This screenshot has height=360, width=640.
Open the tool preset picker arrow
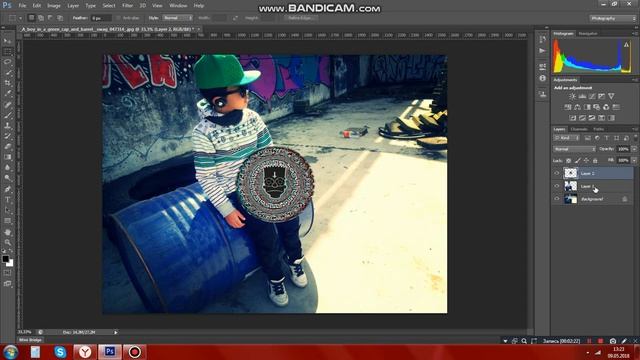pyautogui.click(x=20, y=18)
